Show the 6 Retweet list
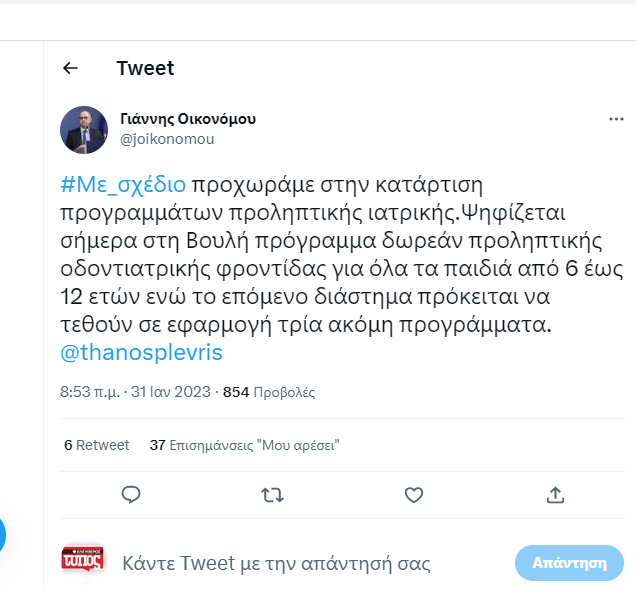The width and height of the screenshot is (636, 590). (97, 445)
